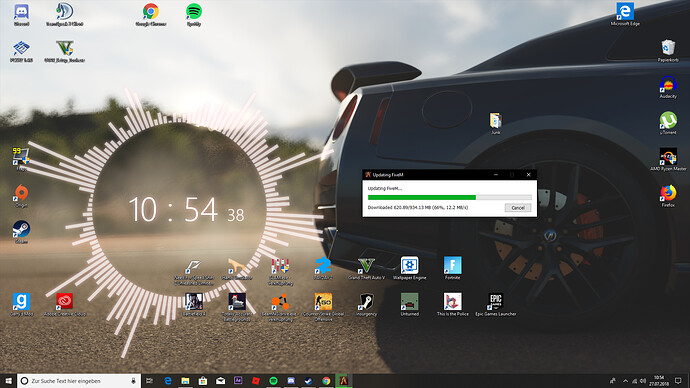Launch Origin from the desktop
This screenshot has height=388, width=690.
click(x=21, y=196)
